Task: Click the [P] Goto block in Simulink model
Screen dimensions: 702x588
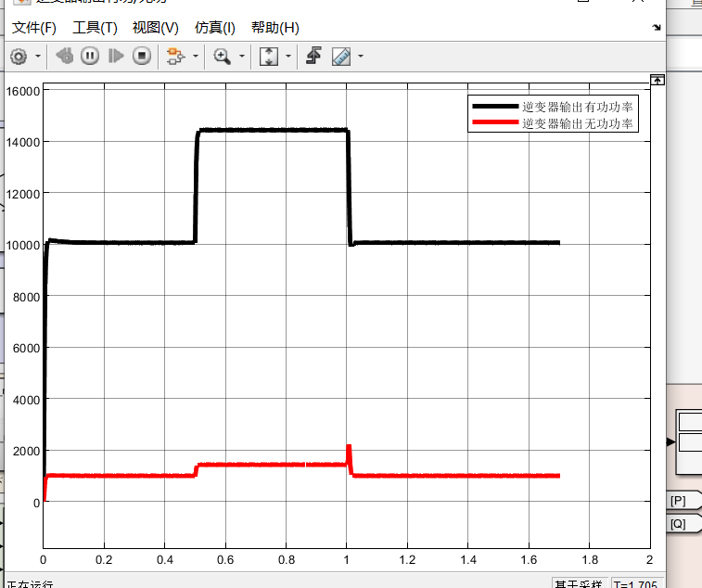Action: [684, 500]
